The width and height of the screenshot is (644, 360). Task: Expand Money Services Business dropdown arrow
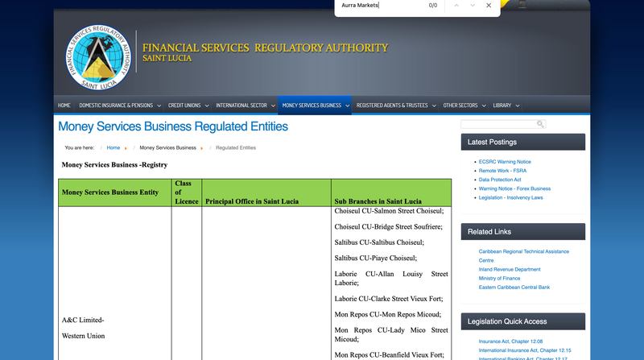point(348,106)
